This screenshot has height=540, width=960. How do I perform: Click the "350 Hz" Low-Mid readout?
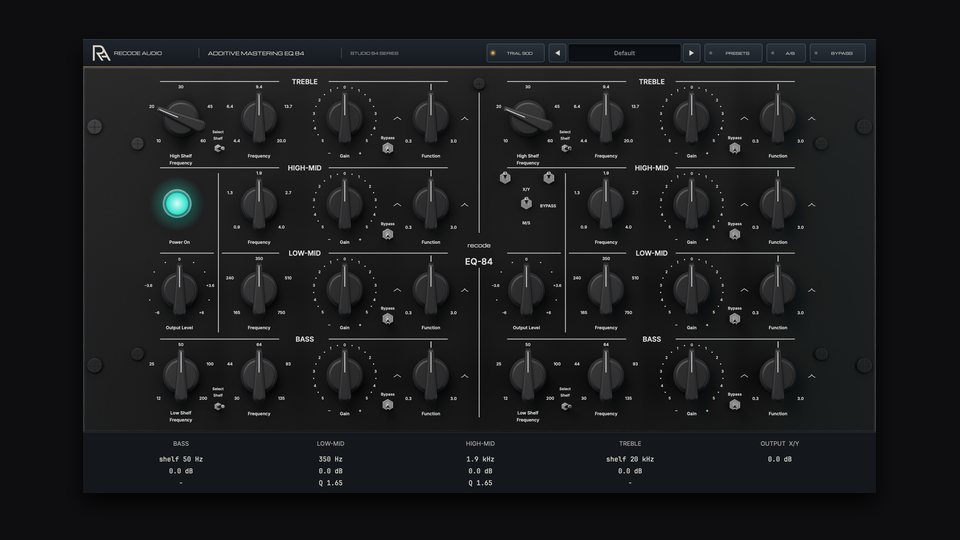point(331,459)
